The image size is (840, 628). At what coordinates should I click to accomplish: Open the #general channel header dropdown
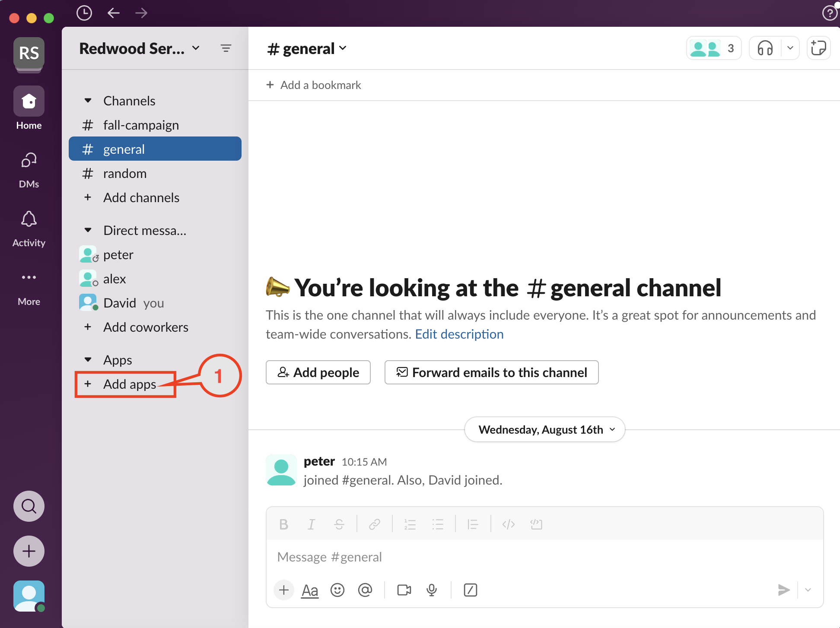tap(307, 49)
